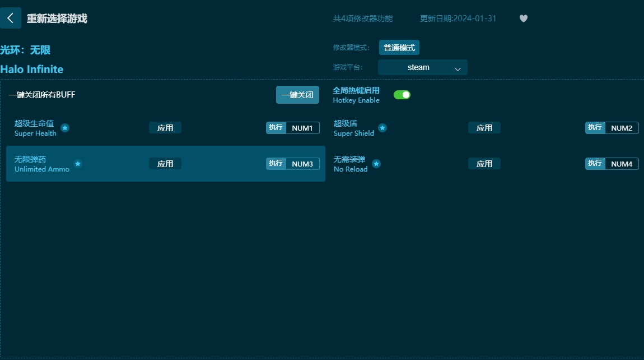
Task: Click 重新选择游戏 to choose another game
Action: (x=55, y=17)
